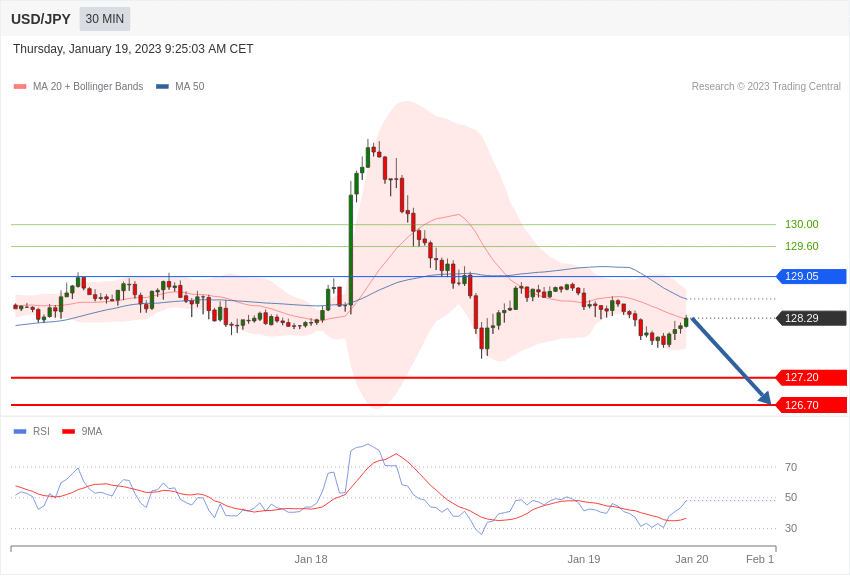Select the red 126.70 support price tag

pos(812,405)
